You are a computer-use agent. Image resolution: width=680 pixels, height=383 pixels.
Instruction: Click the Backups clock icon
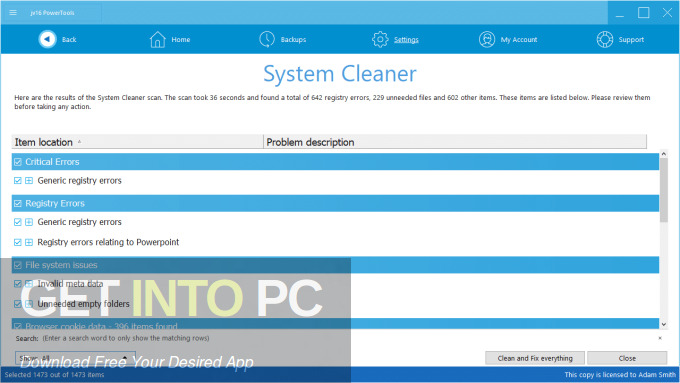click(x=267, y=39)
